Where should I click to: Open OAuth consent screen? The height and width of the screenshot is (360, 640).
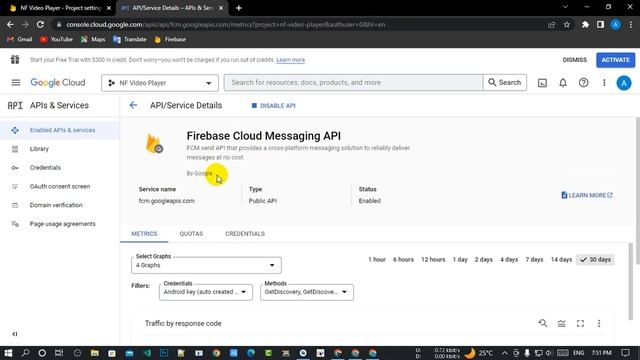point(60,187)
